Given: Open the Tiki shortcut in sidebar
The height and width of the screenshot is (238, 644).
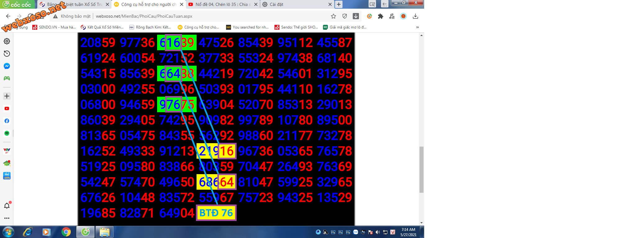Looking at the screenshot, I should click(7, 176).
